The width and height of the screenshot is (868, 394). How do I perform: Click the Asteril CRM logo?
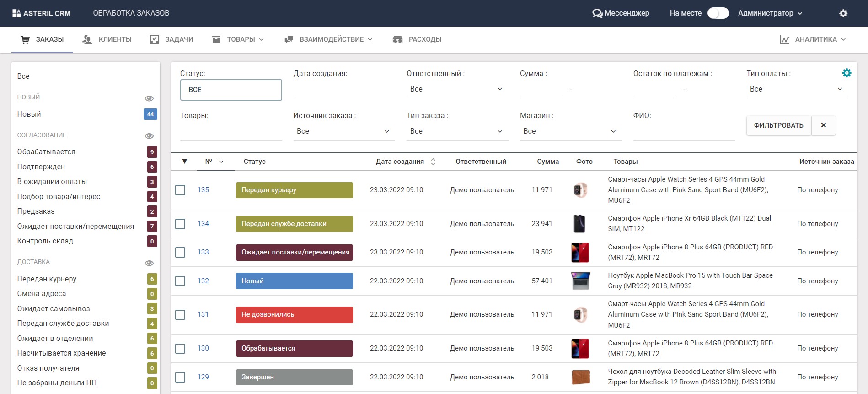(42, 13)
